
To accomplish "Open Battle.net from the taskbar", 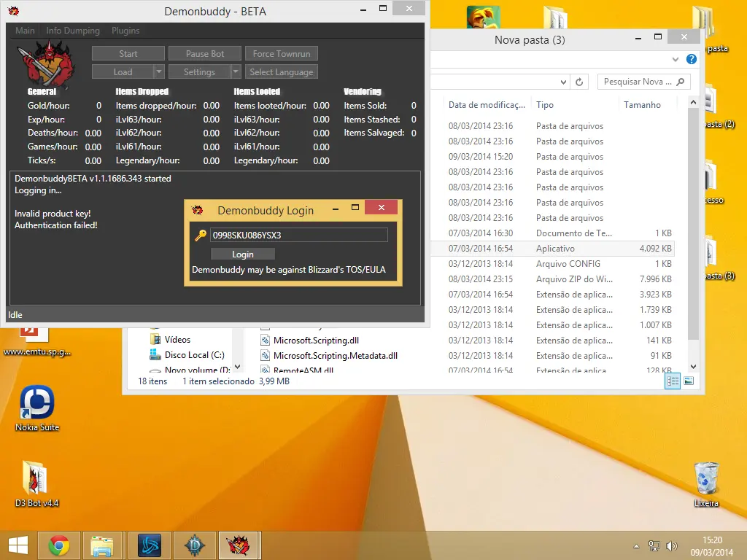I will pyautogui.click(x=150, y=545).
